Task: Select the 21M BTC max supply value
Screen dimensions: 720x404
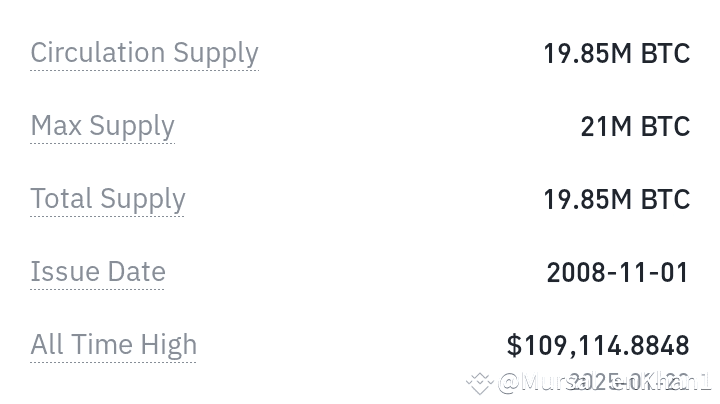Action: pyautogui.click(x=635, y=126)
